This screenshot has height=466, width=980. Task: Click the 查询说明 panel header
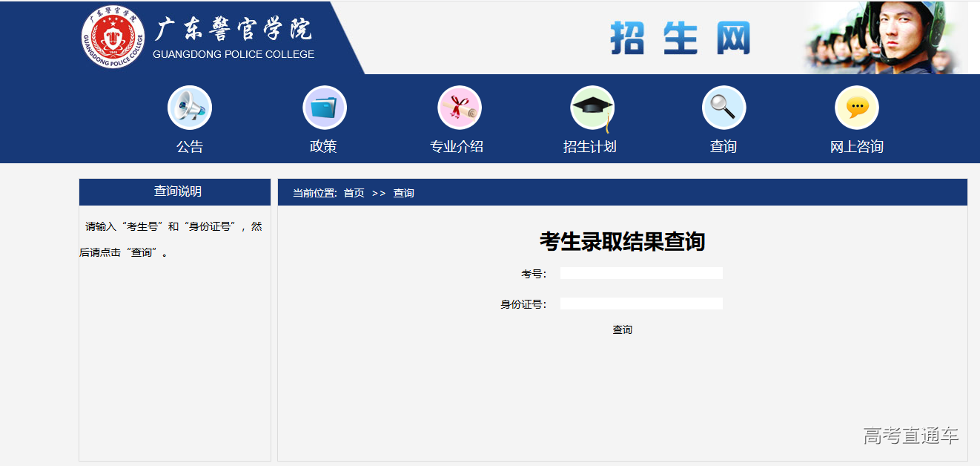point(174,191)
